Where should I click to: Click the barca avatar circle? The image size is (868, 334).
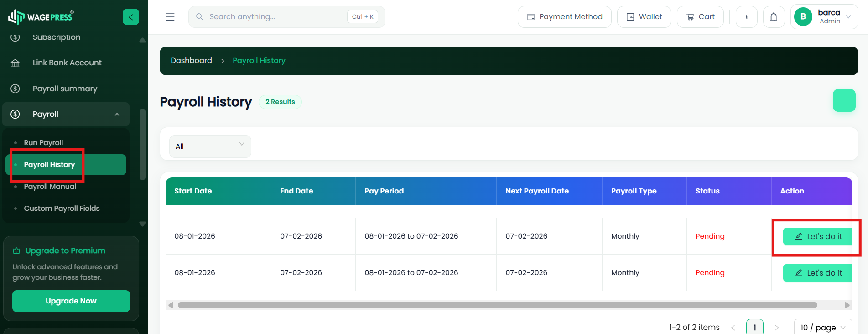(x=803, y=17)
